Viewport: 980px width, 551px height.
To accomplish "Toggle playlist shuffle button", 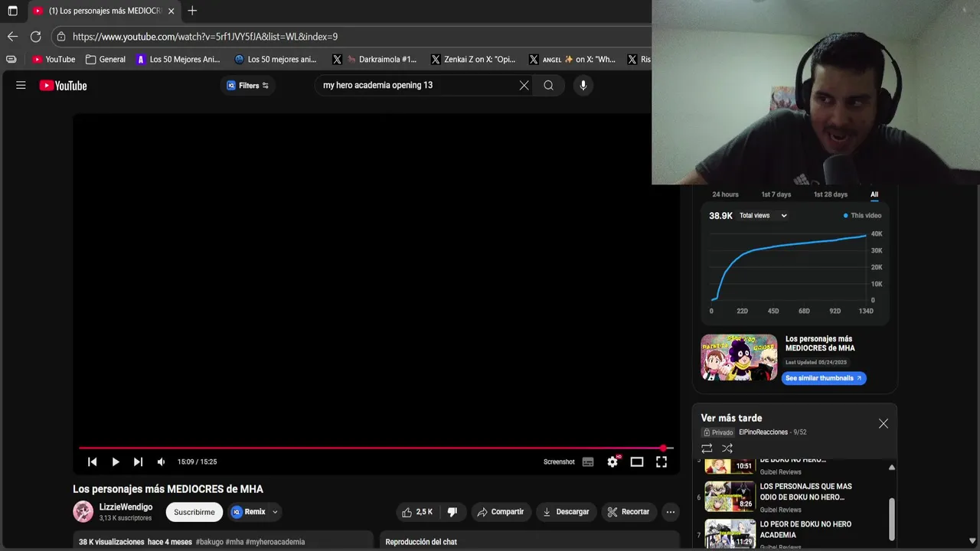I will click(x=727, y=448).
